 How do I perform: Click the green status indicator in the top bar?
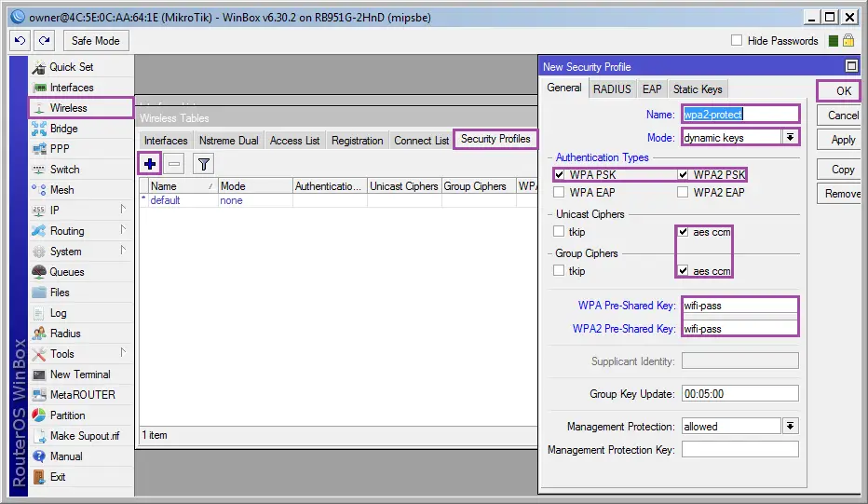[x=834, y=41]
